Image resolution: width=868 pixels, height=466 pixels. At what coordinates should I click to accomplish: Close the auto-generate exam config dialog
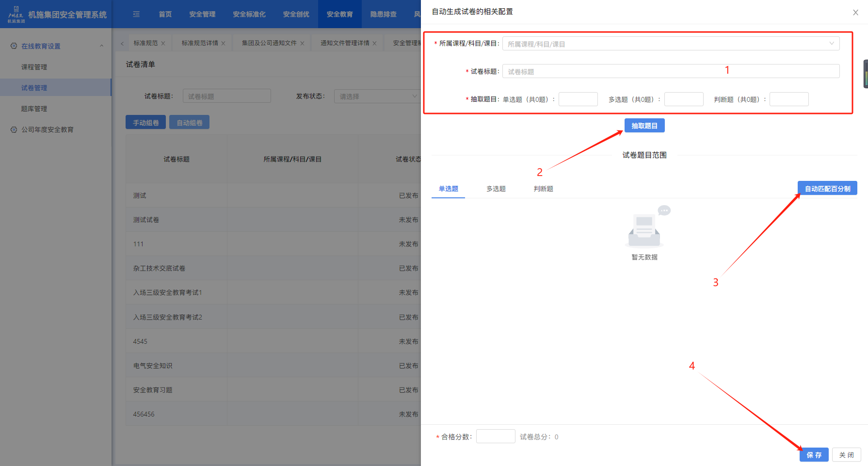(855, 13)
